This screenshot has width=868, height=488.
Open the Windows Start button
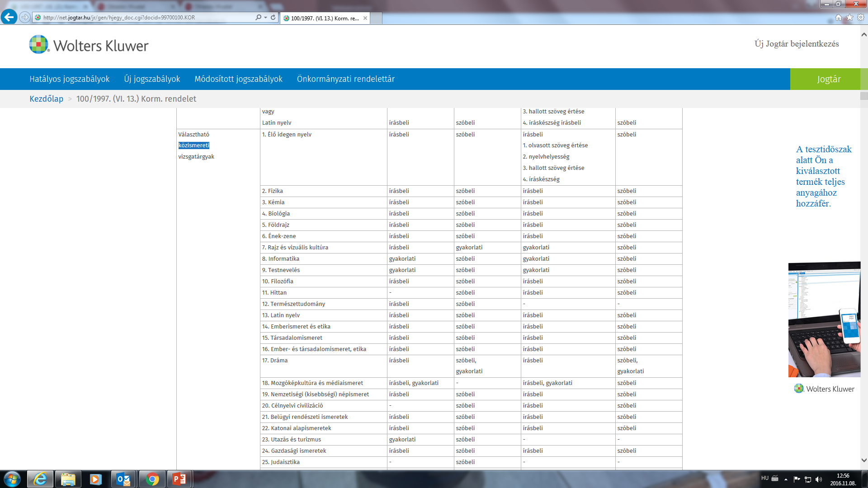pos(12,479)
